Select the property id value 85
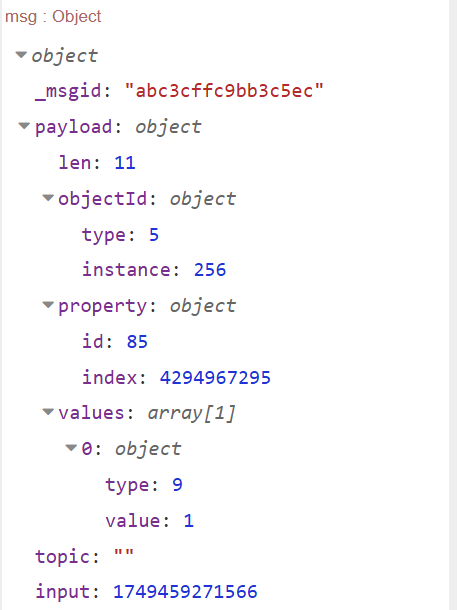The image size is (457, 610). click(137, 342)
